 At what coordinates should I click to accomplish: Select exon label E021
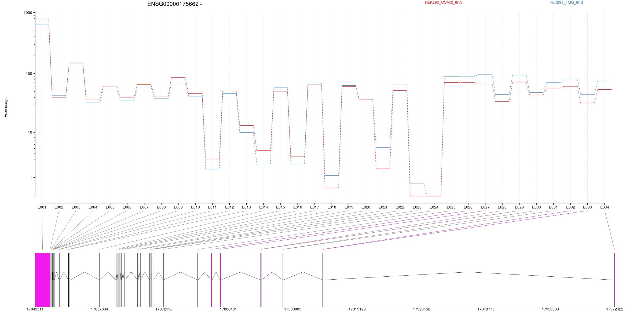(383, 207)
